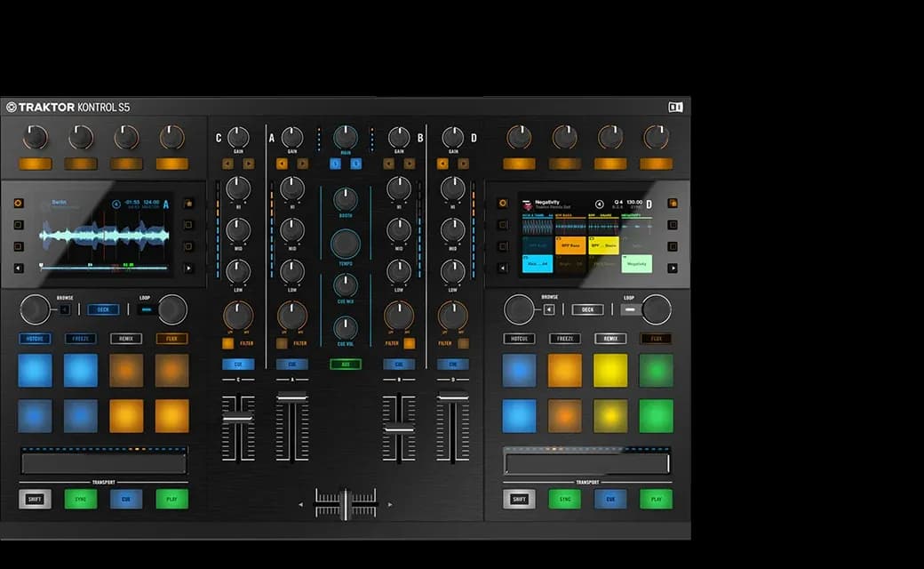Enable headphone CUE for channel A
The height and width of the screenshot is (569, 924).
(x=291, y=365)
